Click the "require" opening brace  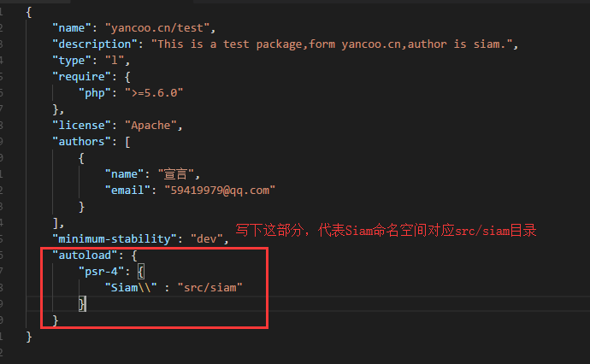[127, 77]
